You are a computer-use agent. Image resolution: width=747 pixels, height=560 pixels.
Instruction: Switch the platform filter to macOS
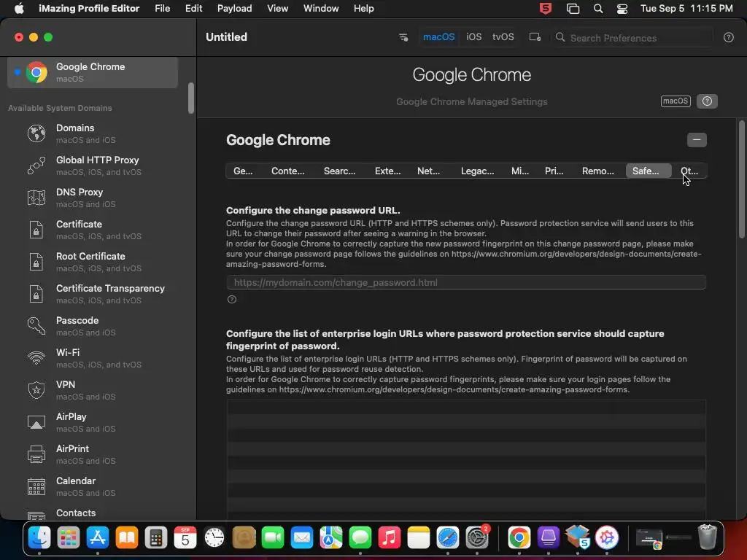click(438, 37)
